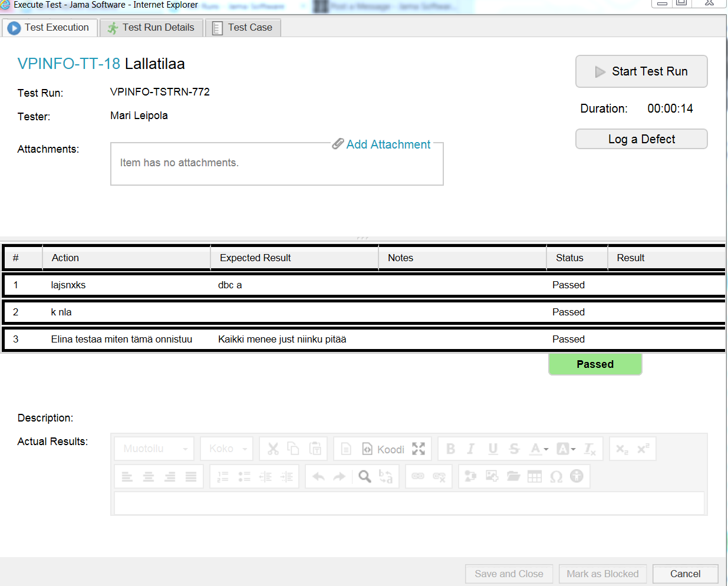Insert a numbered list
This screenshot has width=728, height=586.
223,476
